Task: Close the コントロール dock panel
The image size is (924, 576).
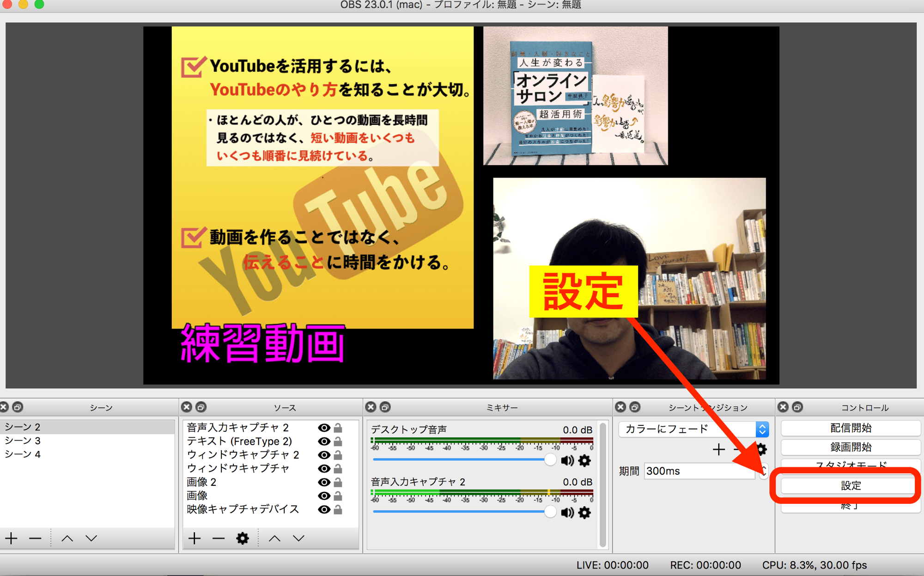Action: point(783,407)
